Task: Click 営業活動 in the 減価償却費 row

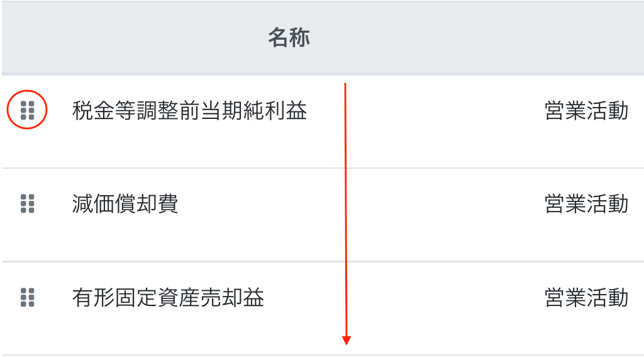Action: (x=586, y=204)
